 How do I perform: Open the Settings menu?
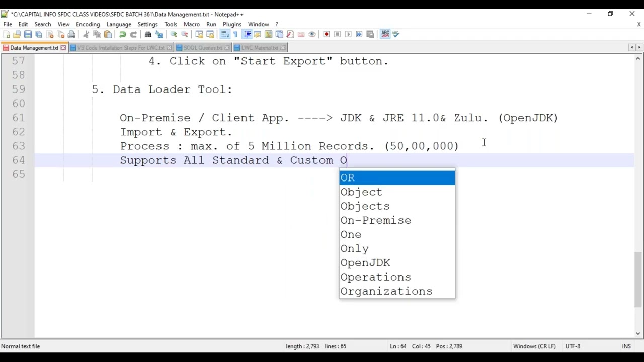[147, 24]
